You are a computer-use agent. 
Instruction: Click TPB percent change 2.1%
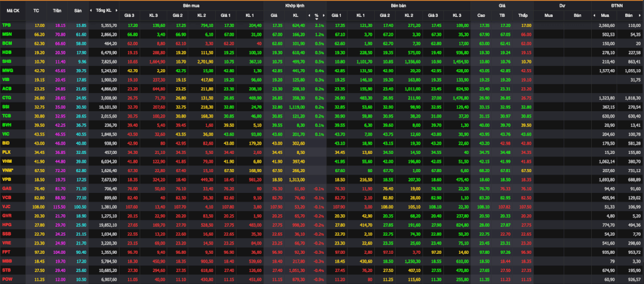[x=319, y=25]
